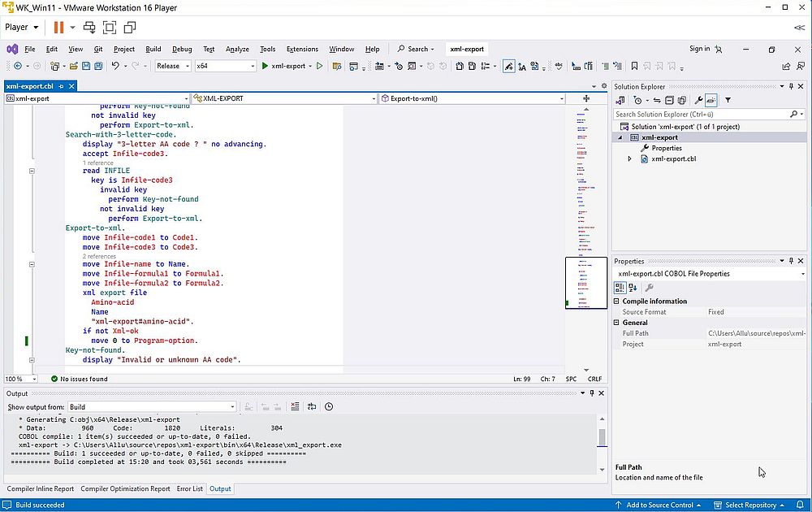
Task: Click Navigate Backward arrow in toolbar
Action: click(18, 66)
